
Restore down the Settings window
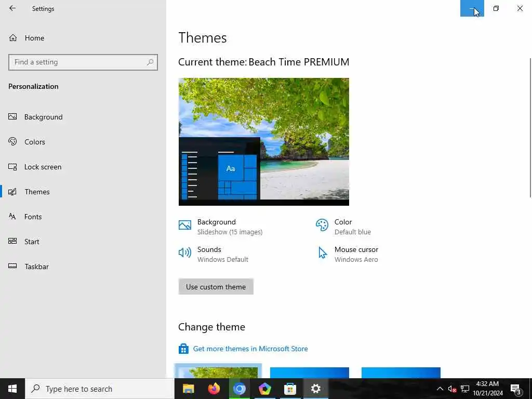pos(496,8)
